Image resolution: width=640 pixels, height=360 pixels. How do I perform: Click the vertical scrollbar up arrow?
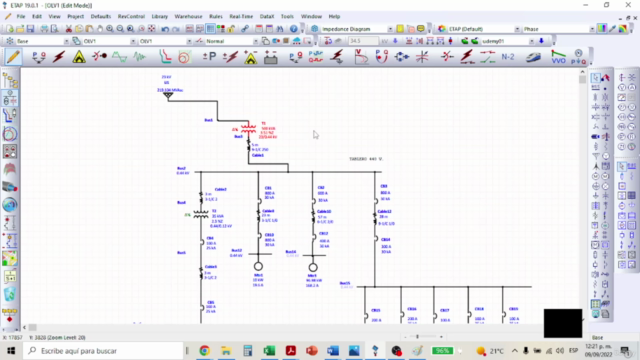click(x=582, y=72)
